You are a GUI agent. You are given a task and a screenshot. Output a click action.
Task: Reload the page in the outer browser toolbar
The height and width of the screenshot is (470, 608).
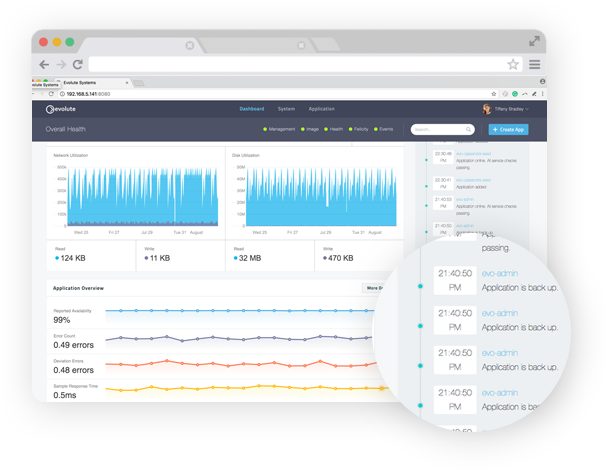(78, 64)
